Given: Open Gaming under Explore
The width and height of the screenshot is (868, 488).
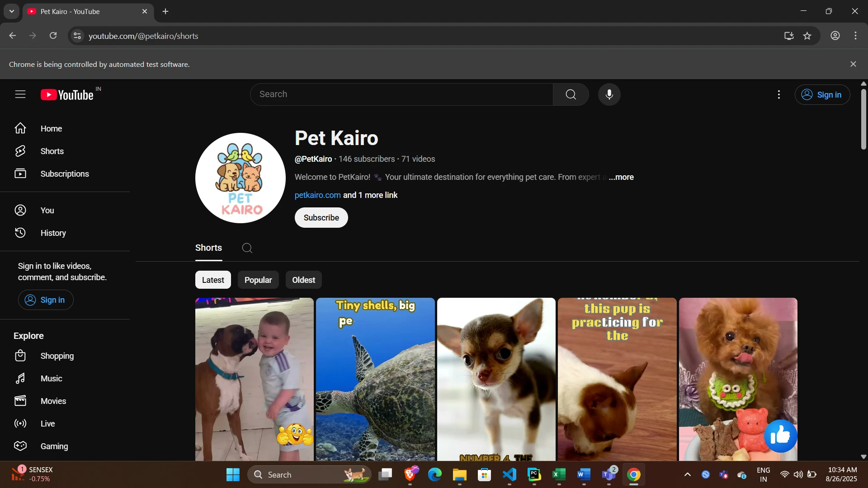Looking at the screenshot, I should click(65, 446).
